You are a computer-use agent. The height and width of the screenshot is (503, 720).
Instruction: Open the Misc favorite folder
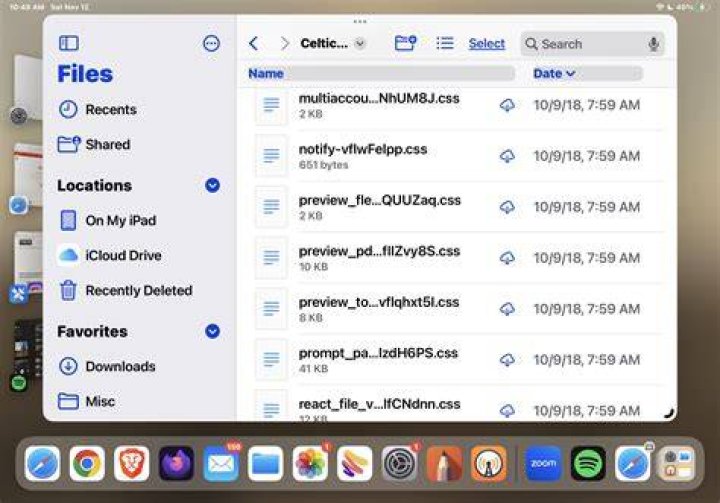(86, 401)
